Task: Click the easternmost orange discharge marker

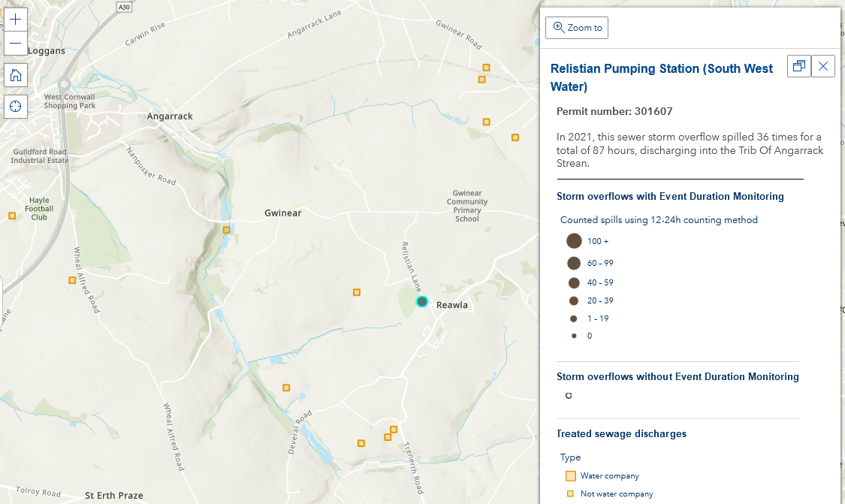Action: coord(515,137)
